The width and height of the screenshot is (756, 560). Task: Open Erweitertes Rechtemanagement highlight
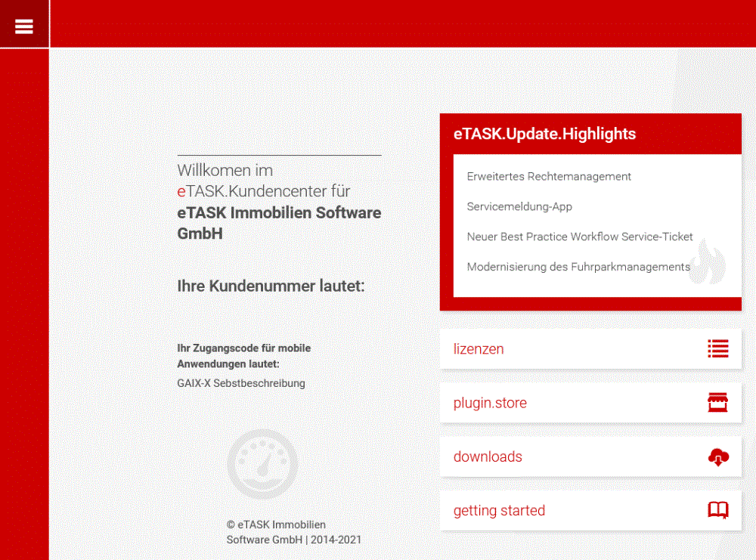coord(549,176)
